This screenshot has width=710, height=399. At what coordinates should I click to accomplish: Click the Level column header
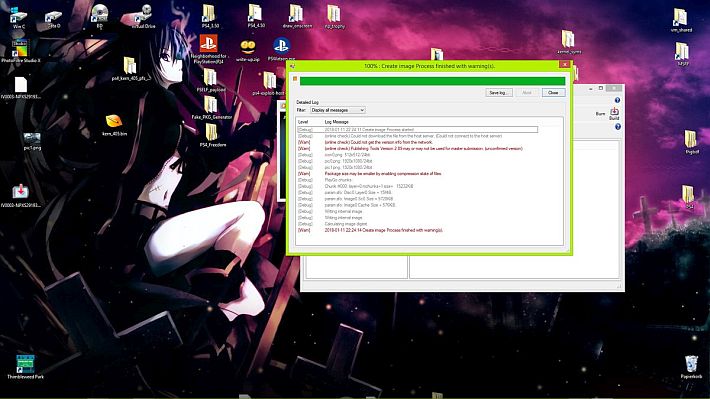pyautogui.click(x=303, y=122)
